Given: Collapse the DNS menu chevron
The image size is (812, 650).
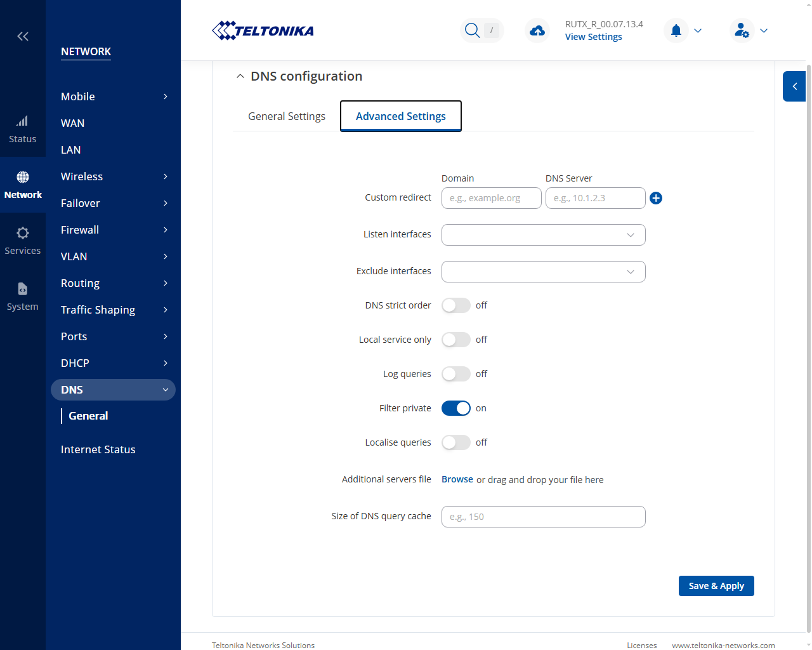Looking at the screenshot, I should pyautogui.click(x=166, y=390).
